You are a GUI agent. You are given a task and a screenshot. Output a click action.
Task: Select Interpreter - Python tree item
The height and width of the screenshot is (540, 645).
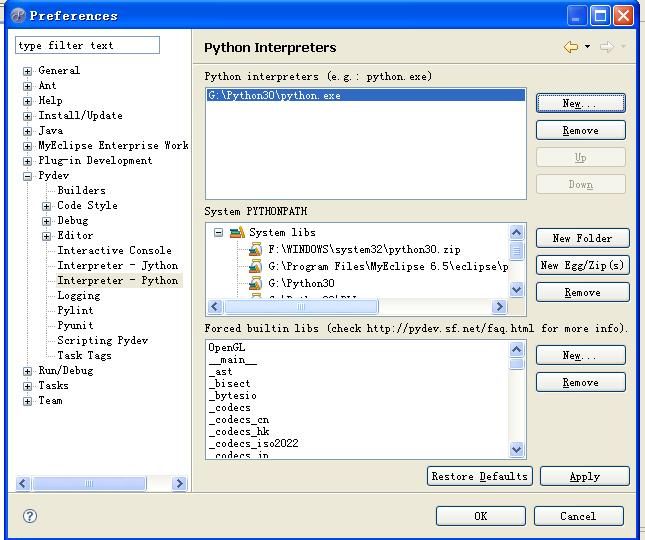(x=118, y=280)
